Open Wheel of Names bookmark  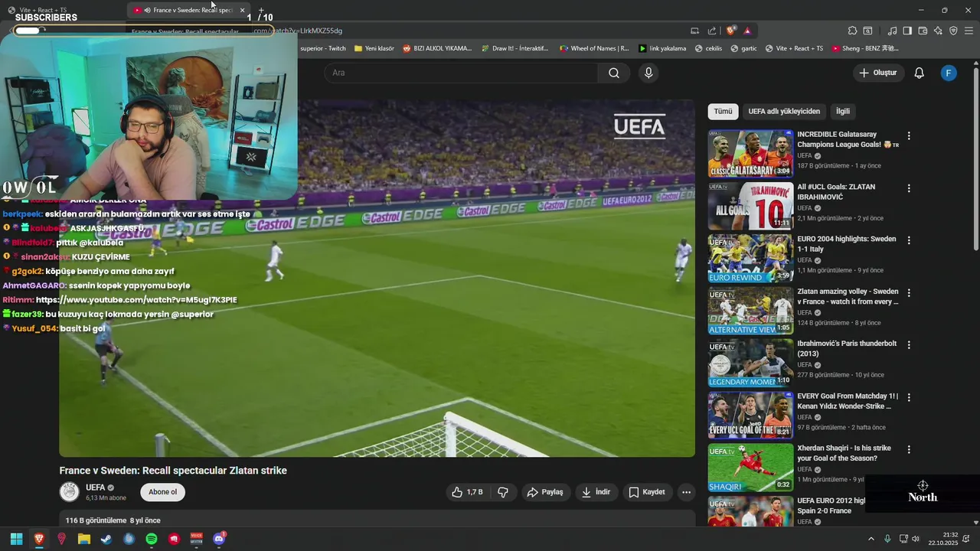pos(594,48)
